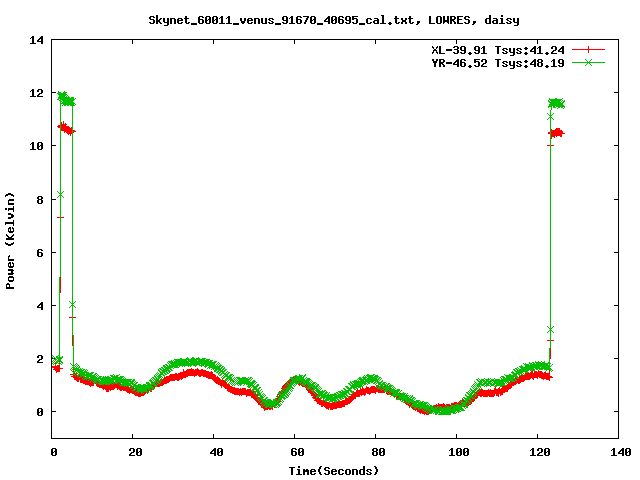
Task: Click the x-axis tick label 80
Action: 378,452
